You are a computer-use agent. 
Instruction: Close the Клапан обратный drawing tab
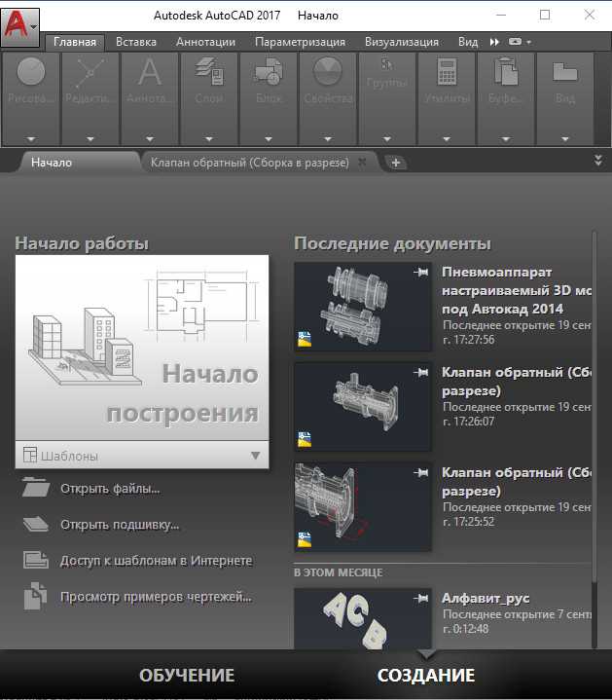(362, 162)
